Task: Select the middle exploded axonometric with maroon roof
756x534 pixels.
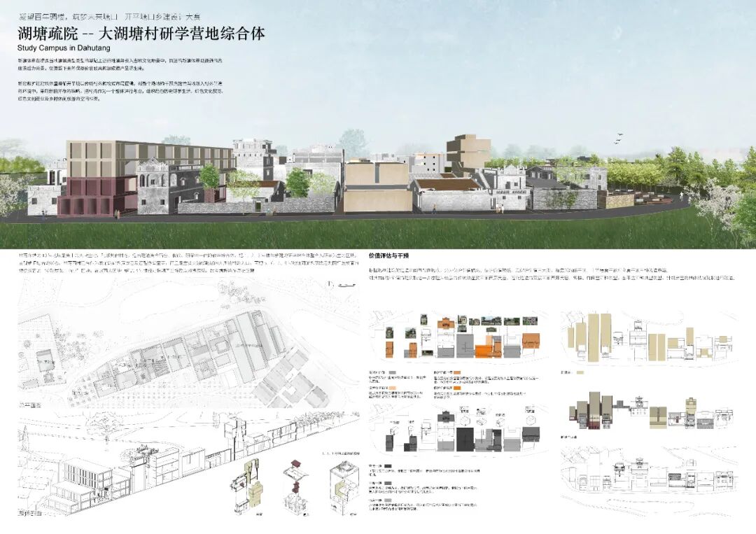Action: pyautogui.click(x=296, y=487)
